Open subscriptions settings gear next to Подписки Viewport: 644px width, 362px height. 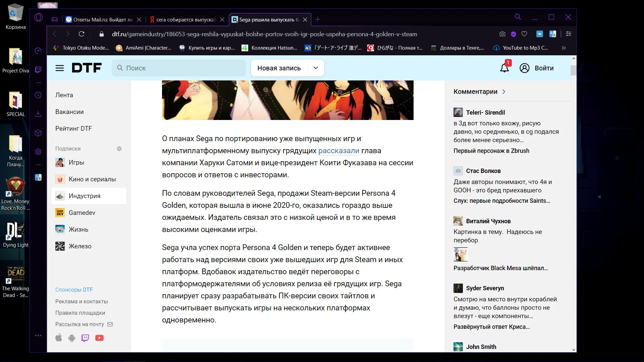tap(119, 148)
